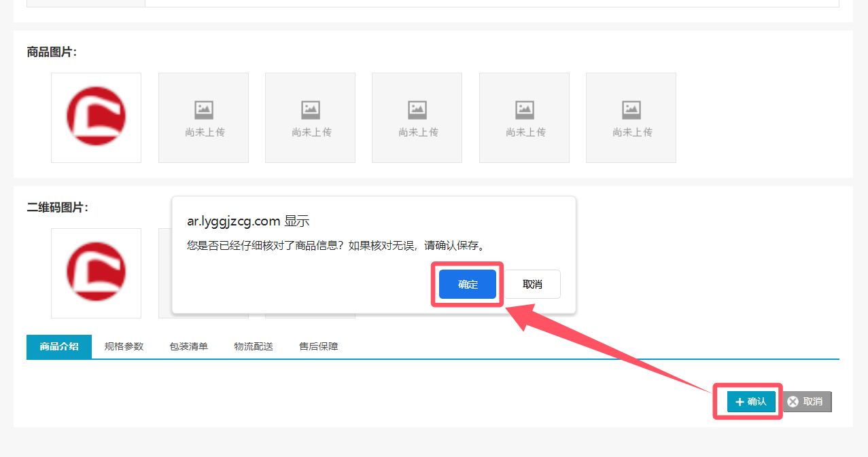
Task: Open the 规格参数 tab
Action: point(124,346)
